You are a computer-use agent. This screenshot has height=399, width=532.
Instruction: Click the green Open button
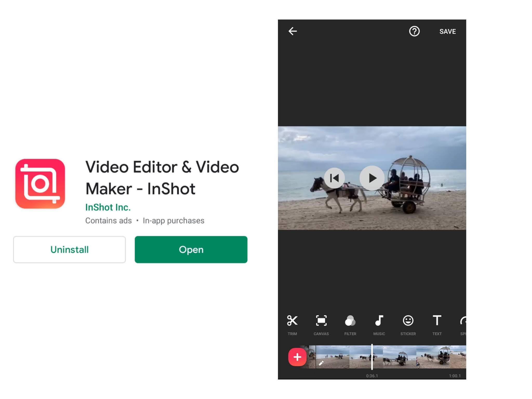191,249
